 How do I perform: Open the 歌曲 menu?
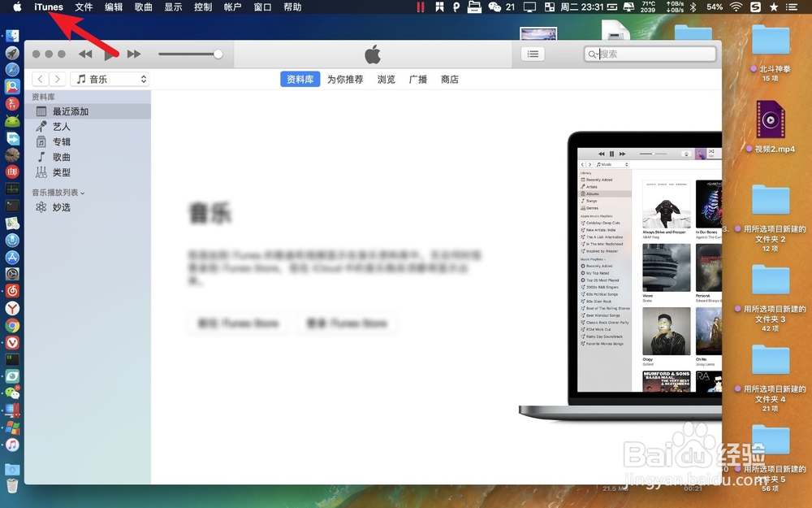[144, 7]
